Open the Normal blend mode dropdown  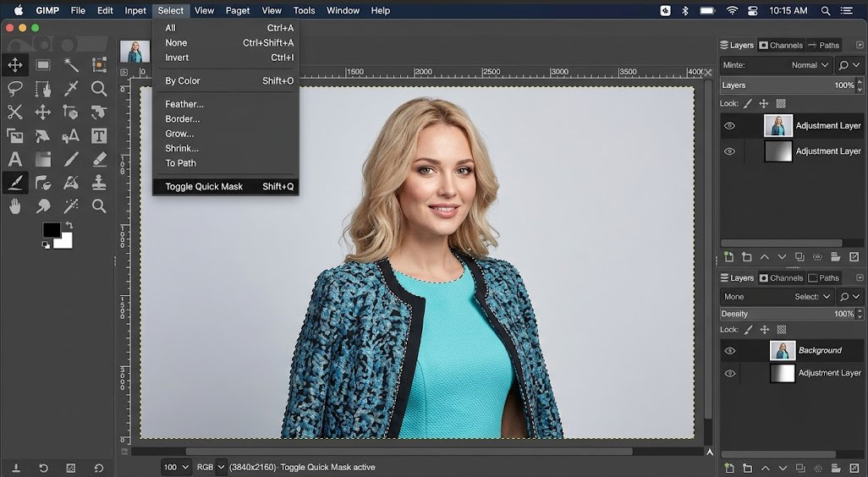tap(810, 65)
